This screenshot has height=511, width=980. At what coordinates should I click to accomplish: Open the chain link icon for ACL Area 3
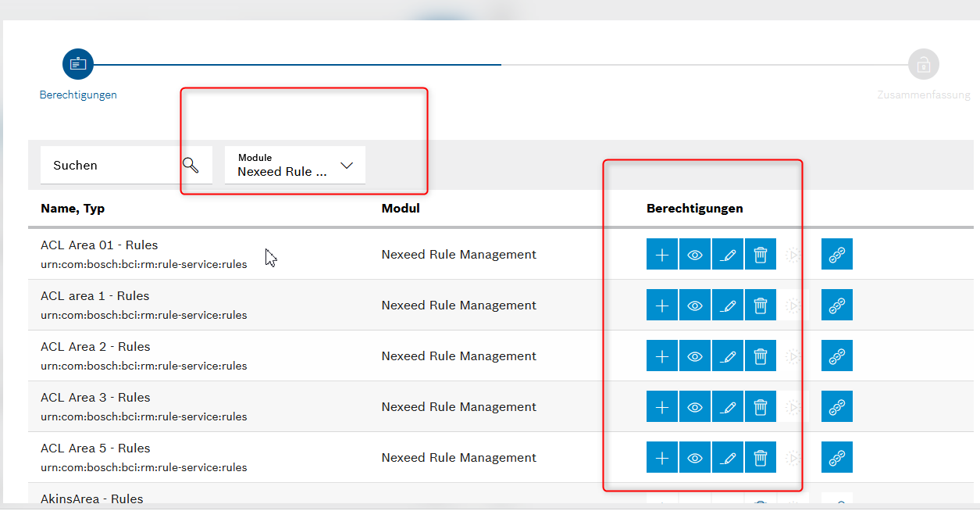pyautogui.click(x=836, y=406)
